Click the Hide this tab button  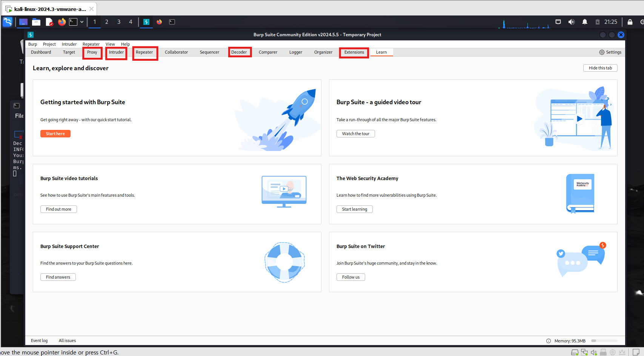[600, 68]
